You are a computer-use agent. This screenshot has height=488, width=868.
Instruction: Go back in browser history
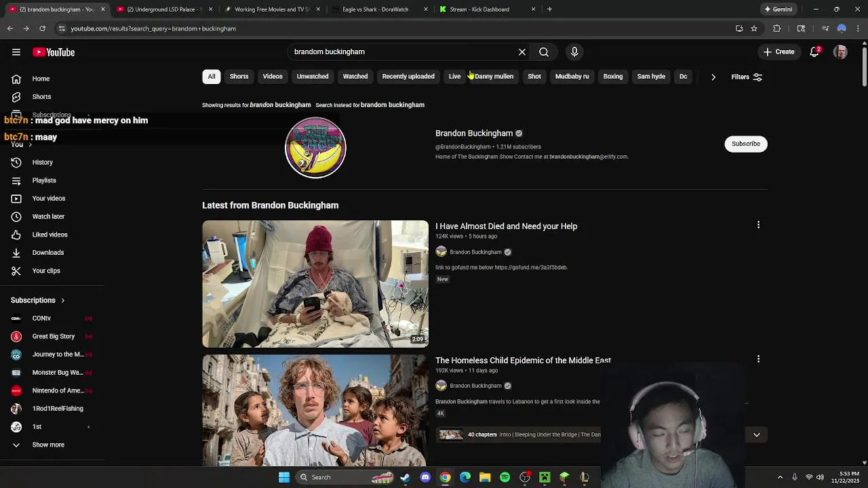coord(10,28)
